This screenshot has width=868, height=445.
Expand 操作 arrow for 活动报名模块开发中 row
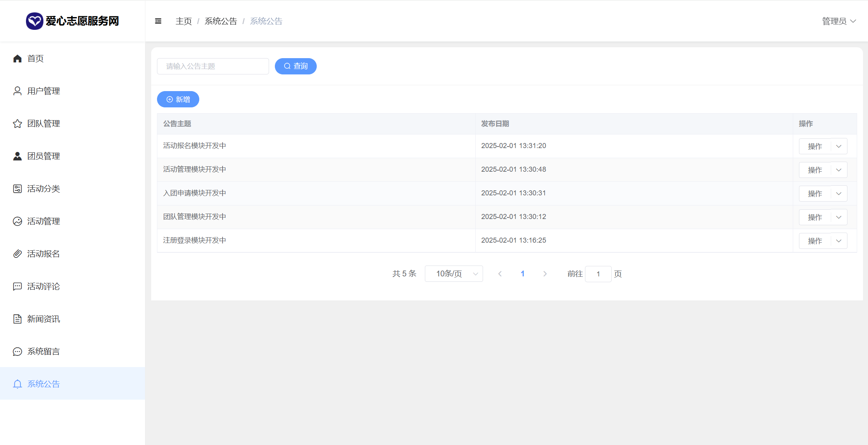[x=839, y=147]
